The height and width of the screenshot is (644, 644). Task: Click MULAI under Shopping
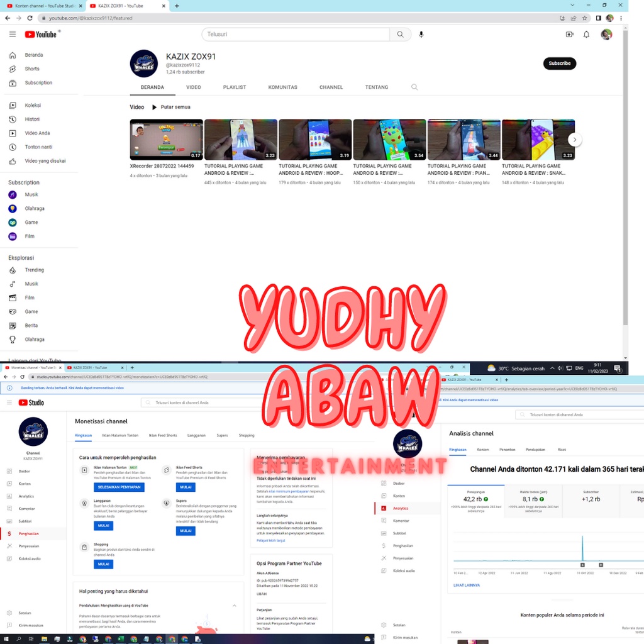click(104, 564)
